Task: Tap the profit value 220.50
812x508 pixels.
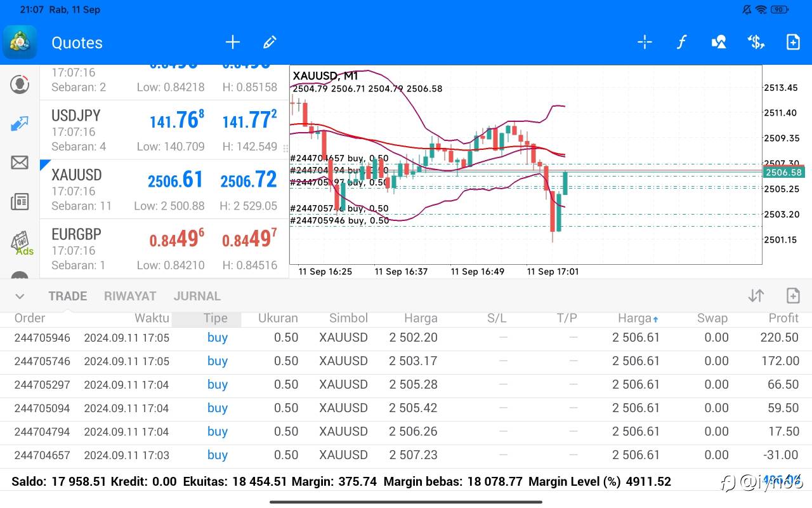Action: 780,338
